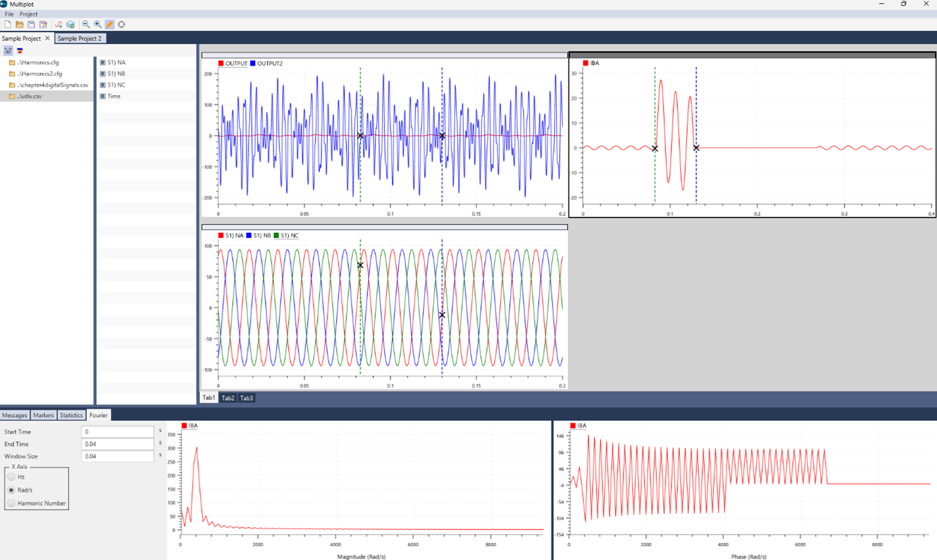
Task: Open Tab2 in the plot area
Action: 228,398
